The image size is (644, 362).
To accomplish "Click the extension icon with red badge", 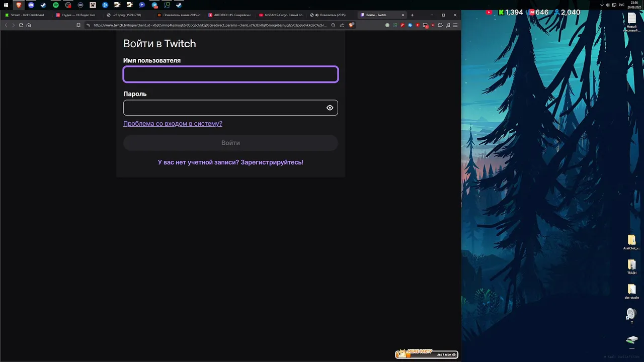I will coord(426,25).
